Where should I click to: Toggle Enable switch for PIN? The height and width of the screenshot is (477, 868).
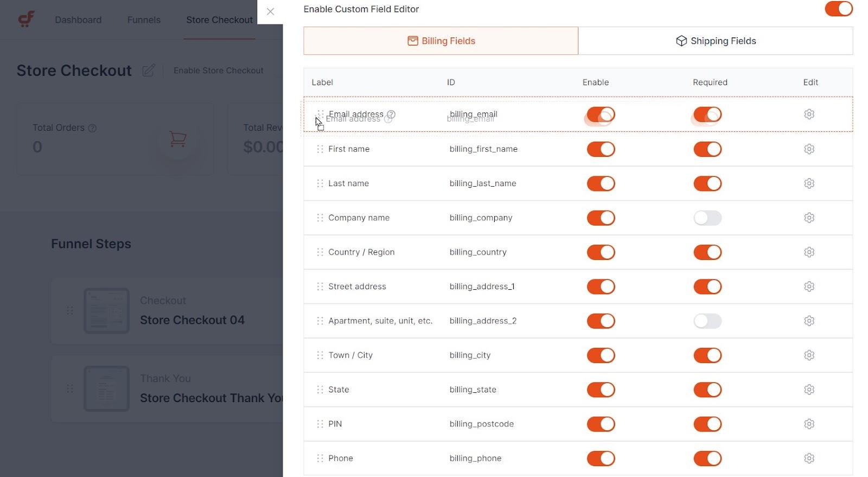pos(601,424)
